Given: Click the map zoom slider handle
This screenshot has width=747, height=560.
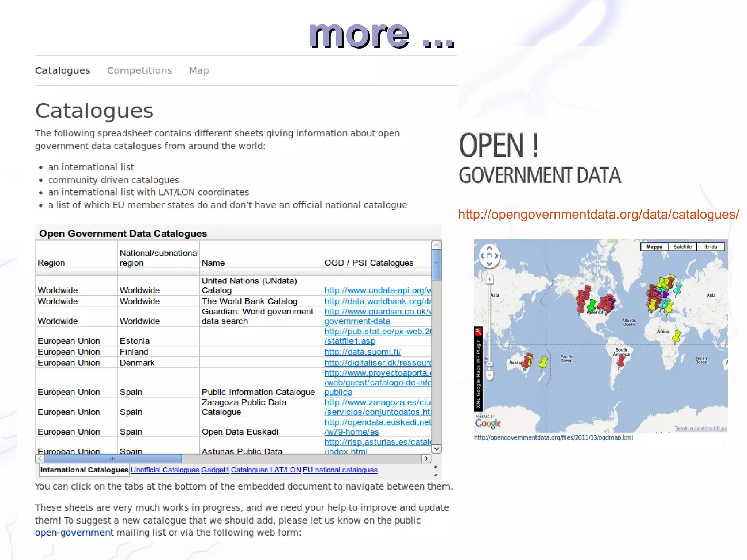Looking at the screenshot, I should tap(489, 364).
